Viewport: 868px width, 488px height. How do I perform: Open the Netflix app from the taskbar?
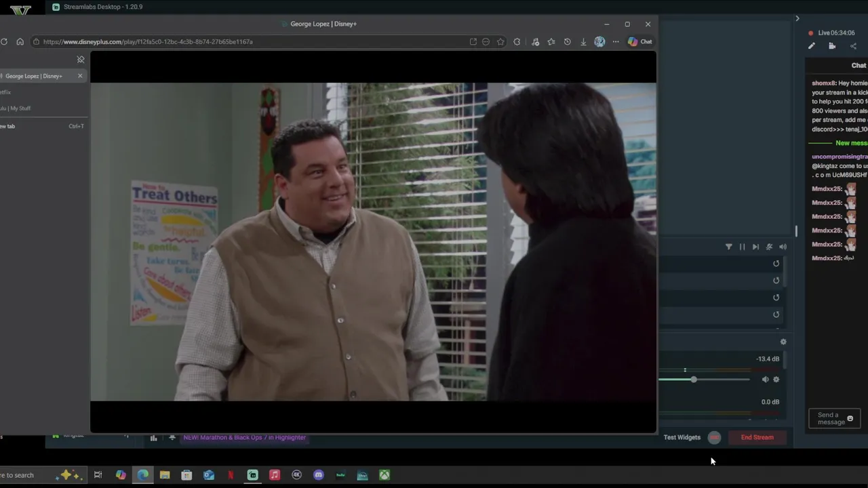point(231,475)
